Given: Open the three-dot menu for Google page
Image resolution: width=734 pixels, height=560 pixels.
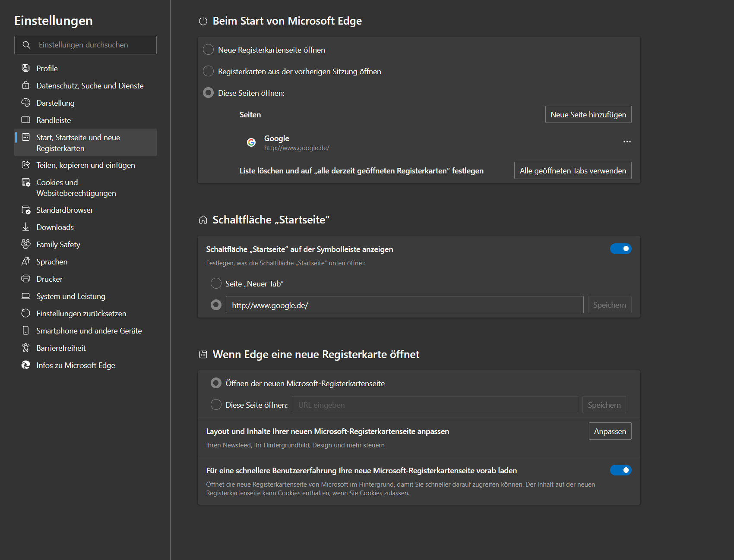Looking at the screenshot, I should coord(627,142).
